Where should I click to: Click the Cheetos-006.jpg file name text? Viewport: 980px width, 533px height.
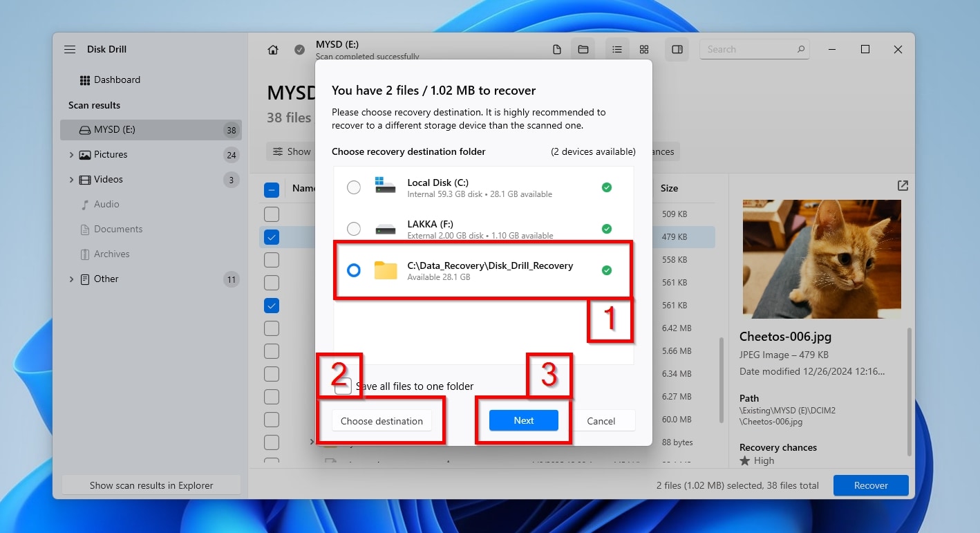click(x=785, y=337)
